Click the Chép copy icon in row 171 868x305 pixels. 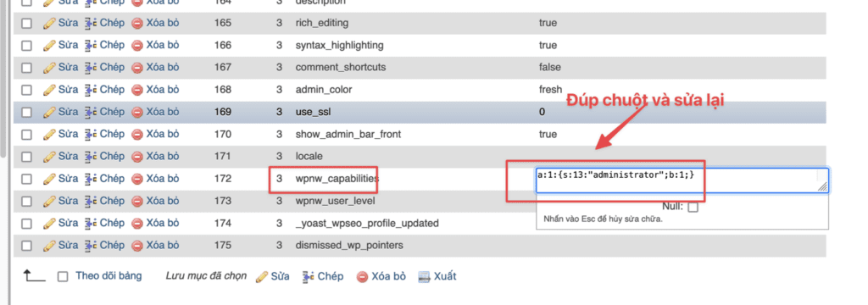coord(90,157)
